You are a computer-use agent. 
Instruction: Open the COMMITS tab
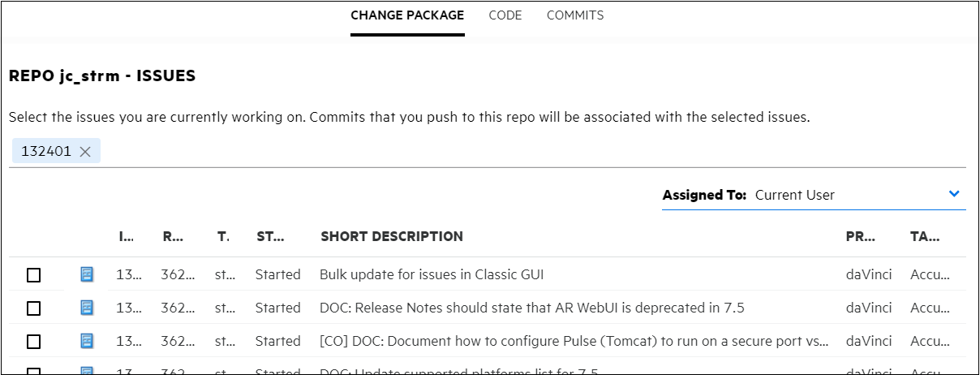[575, 15]
